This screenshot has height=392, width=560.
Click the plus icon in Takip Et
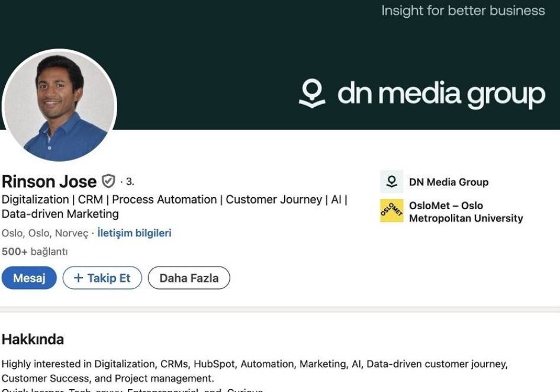pos(78,278)
